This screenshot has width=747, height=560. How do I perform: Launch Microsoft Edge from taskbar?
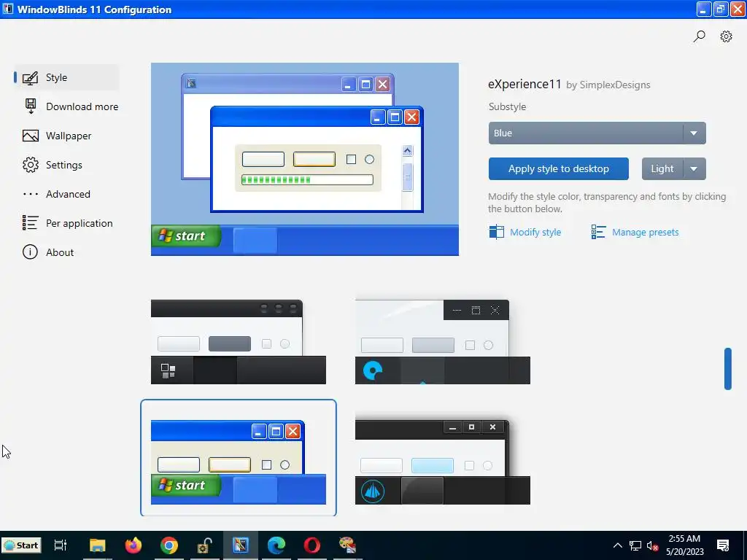pyautogui.click(x=276, y=545)
